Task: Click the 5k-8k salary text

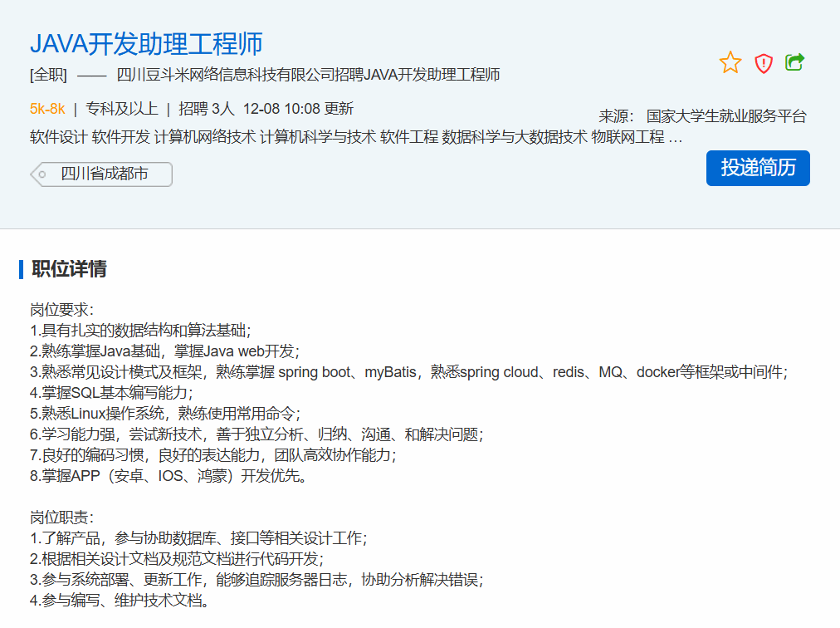Action: point(47,108)
